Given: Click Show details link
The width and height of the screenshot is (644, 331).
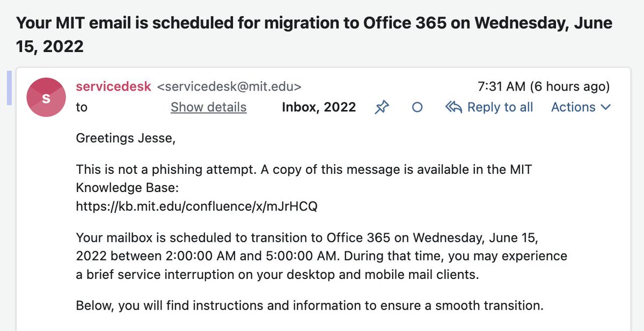Looking at the screenshot, I should (209, 107).
